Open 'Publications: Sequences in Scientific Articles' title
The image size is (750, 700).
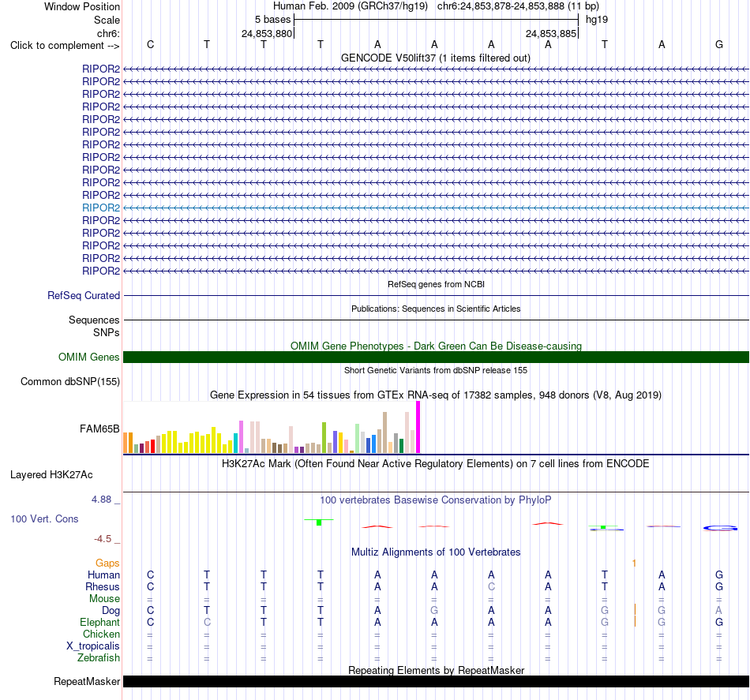point(436,309)
